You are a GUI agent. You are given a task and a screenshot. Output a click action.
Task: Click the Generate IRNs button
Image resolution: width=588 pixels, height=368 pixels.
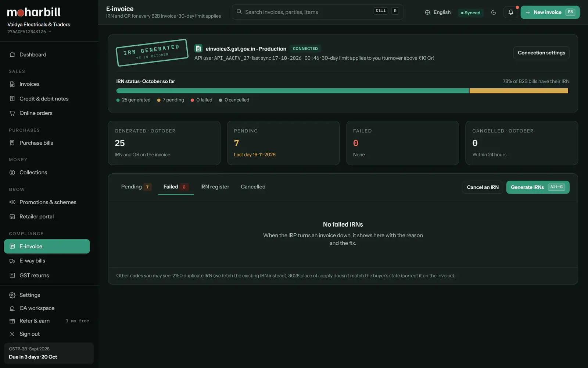[x=538, y=187]
